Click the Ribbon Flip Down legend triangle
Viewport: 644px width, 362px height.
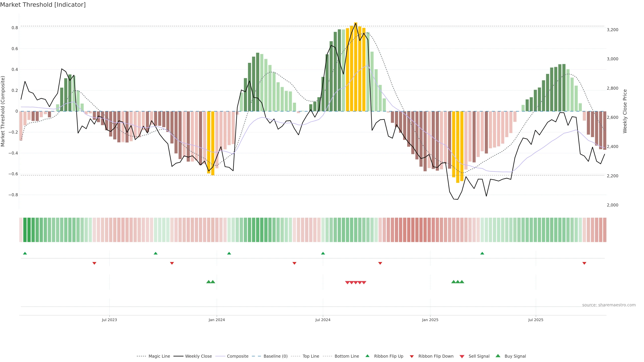click(412, 356)
